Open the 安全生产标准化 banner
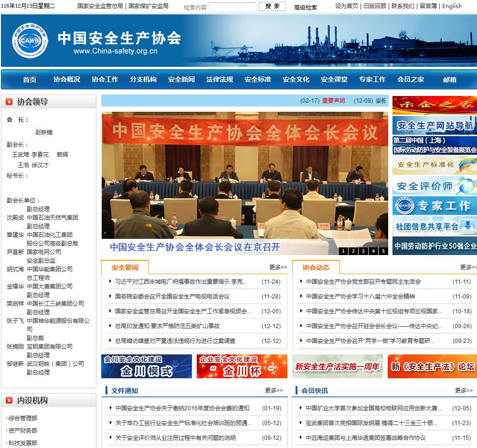Screen dimensions: 477x448 point(435,165)
